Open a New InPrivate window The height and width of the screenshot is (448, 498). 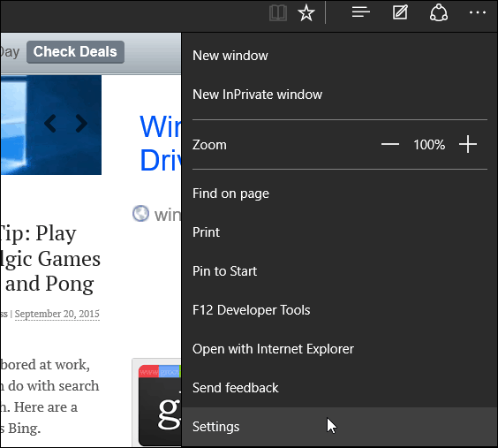339,95
